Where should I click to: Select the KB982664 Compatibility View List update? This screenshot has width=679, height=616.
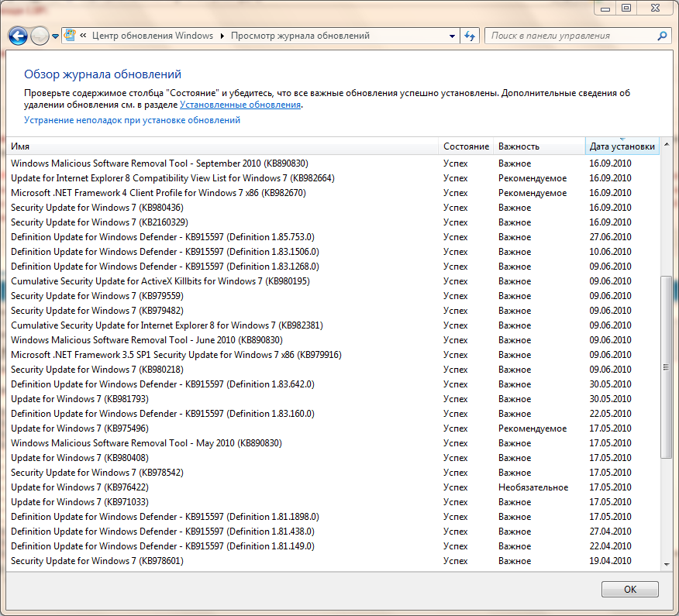click(x=333, y=178)
